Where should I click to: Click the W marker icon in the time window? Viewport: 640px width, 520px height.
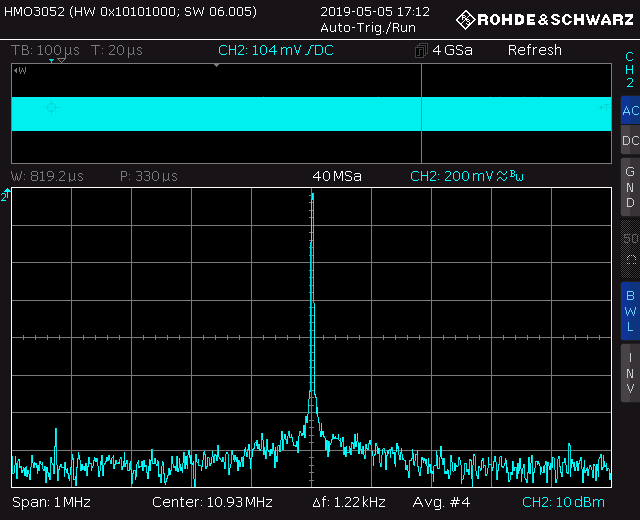click(20, 71)
